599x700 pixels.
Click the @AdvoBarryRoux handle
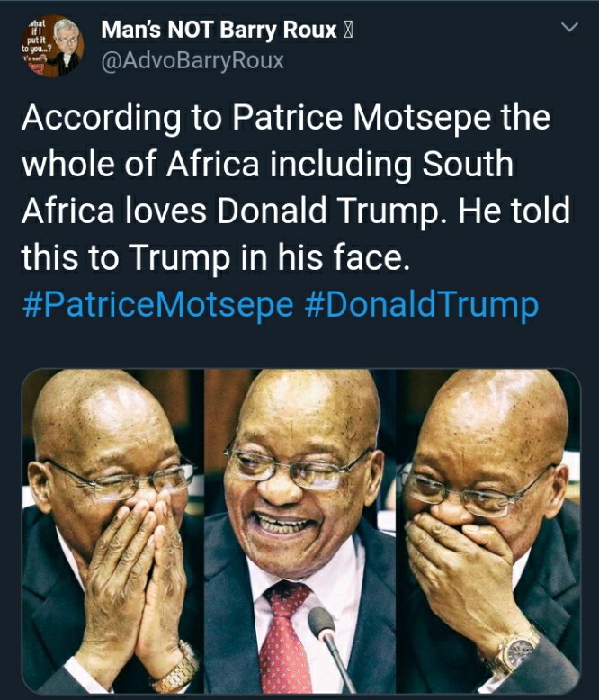coord(192,60)
